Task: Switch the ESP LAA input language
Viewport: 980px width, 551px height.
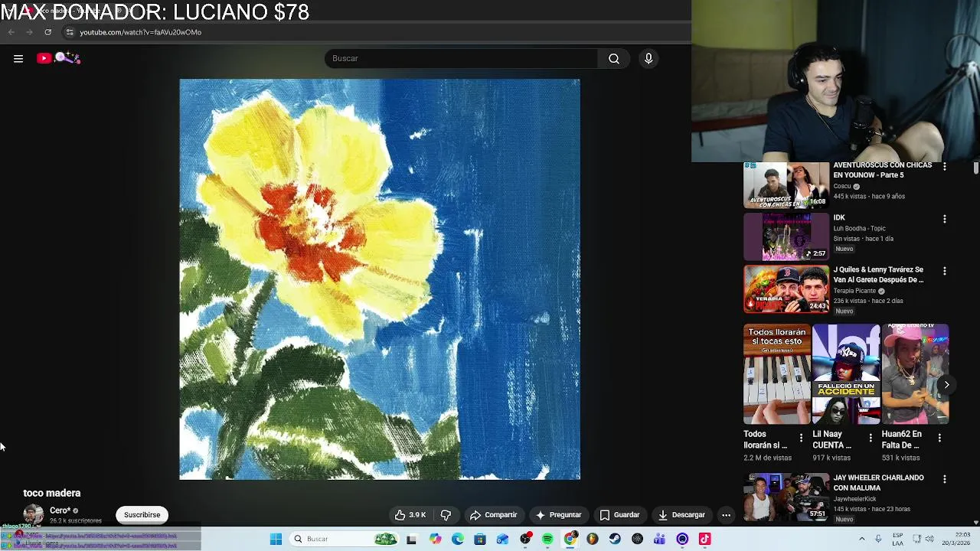Action: 897,540
